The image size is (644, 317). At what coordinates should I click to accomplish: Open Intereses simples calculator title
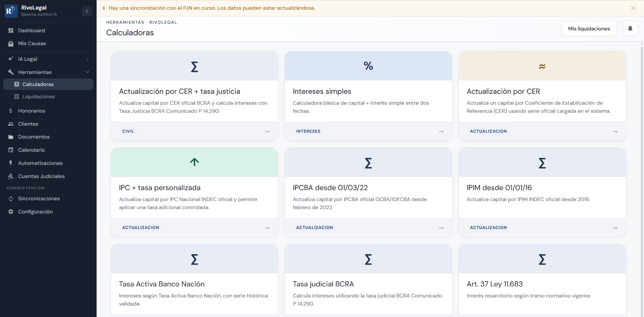tap(322, 91)
